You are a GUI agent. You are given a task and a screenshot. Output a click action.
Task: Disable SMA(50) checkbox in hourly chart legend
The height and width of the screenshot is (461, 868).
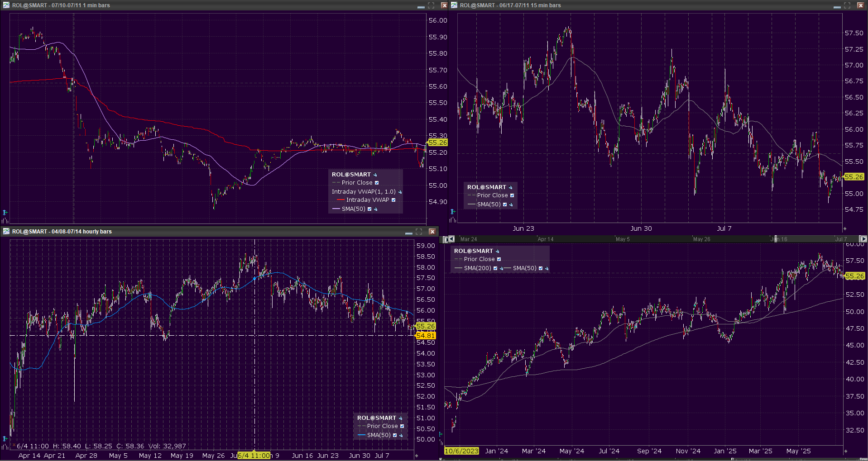coord(395,435)
